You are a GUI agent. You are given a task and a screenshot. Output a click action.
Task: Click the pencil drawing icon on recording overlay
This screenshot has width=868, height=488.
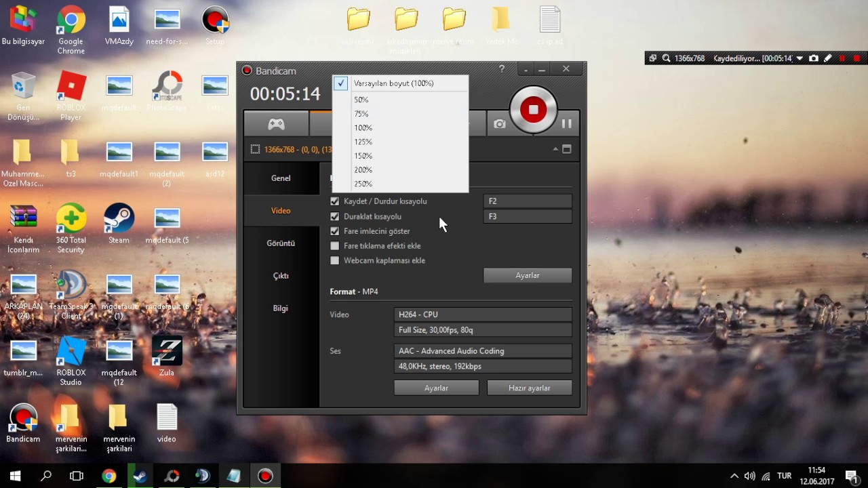[827, 58]
